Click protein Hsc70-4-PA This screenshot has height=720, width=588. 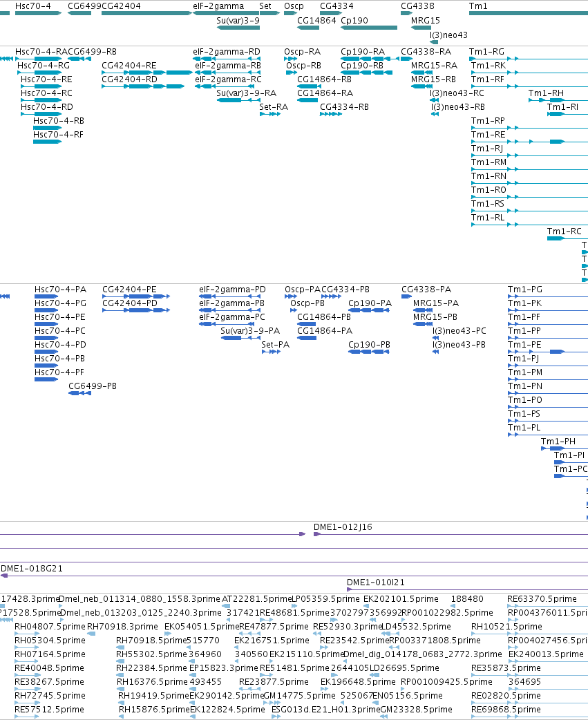point(60,290)
